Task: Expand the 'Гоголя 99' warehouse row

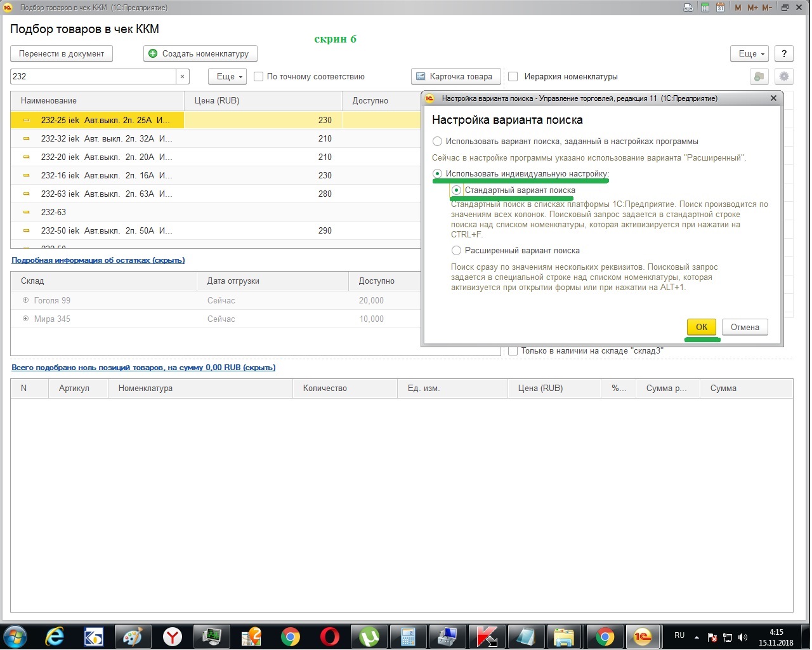Action: click(26, 300)
